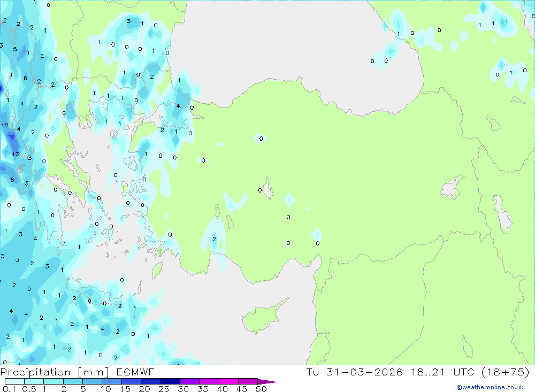The image size is (535, 392).
Task: Click the '50' legend label
Action: (x=261, y=389)
